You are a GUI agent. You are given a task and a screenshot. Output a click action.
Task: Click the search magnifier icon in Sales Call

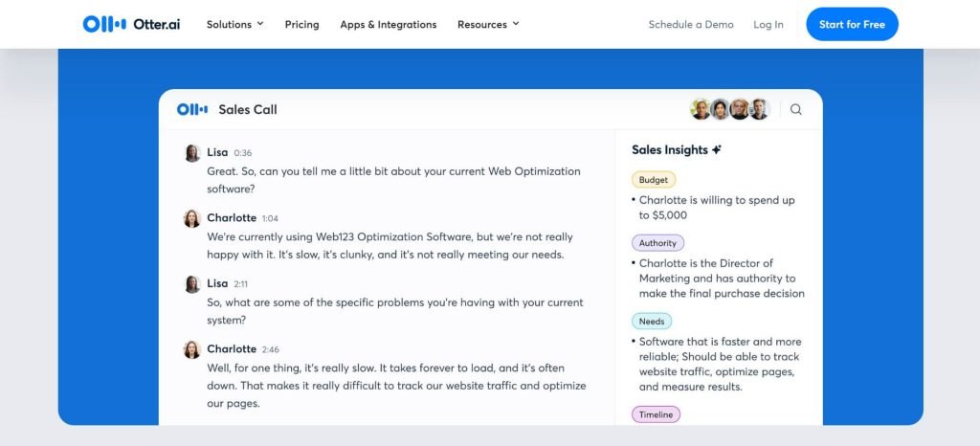(x=795, y=109)
